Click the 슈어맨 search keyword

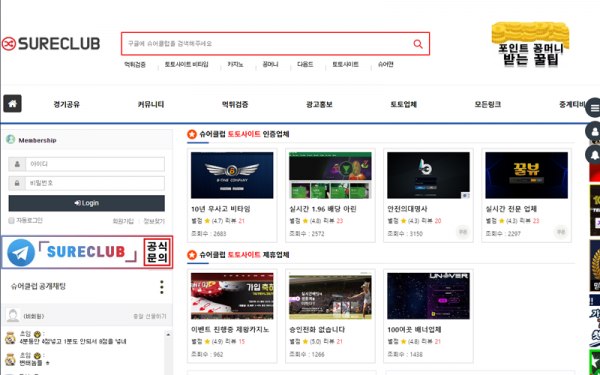coord(385,65)
